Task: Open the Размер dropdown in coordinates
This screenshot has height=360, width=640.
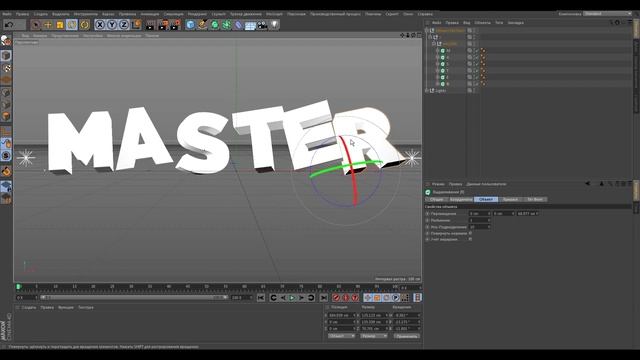Action: pyautogui.click(x=373, y=336)
